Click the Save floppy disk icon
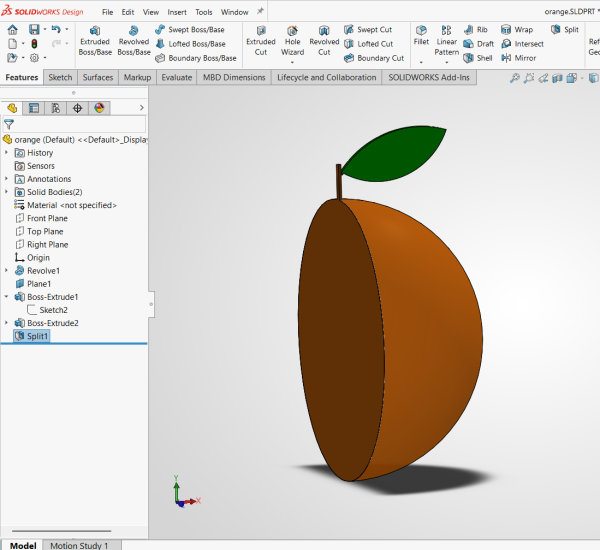 tap(34, 29)
